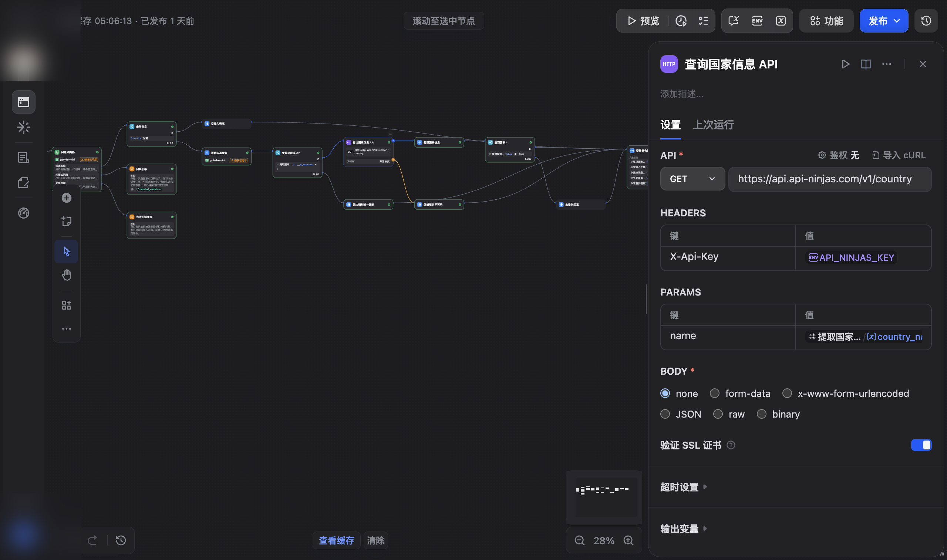Screen dimensions: 947x560
Task: Select the binary body type
Action: click(762, 414)
